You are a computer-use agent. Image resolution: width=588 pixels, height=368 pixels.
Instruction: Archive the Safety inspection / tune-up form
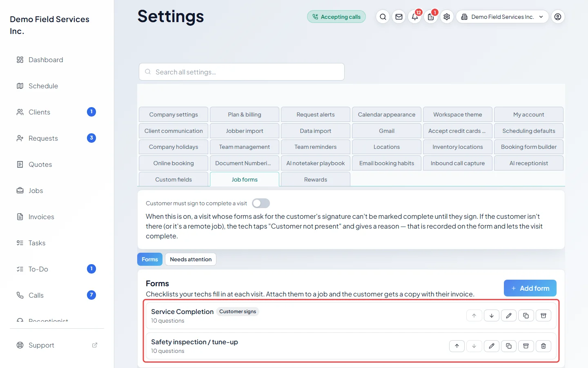[x=526, y=346]
